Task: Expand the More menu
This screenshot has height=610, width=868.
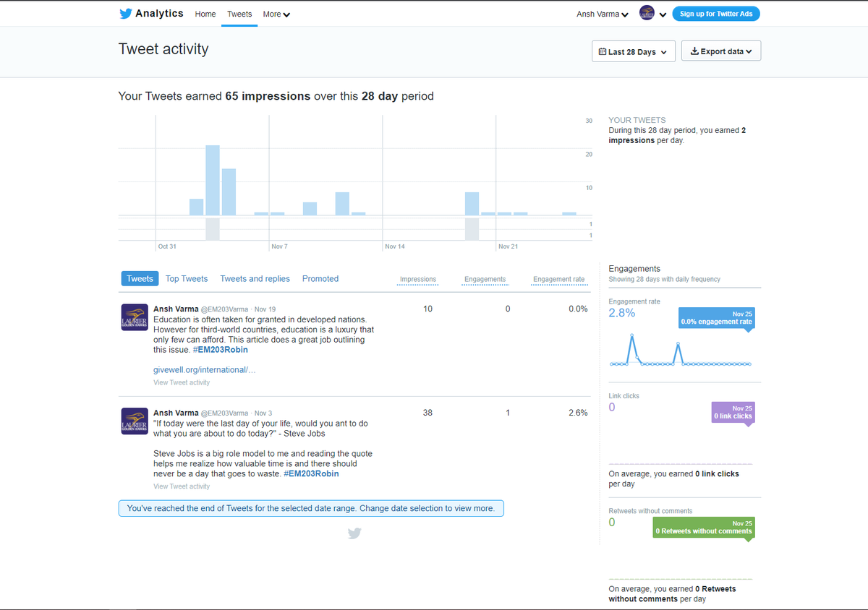Action: point(276,14)
